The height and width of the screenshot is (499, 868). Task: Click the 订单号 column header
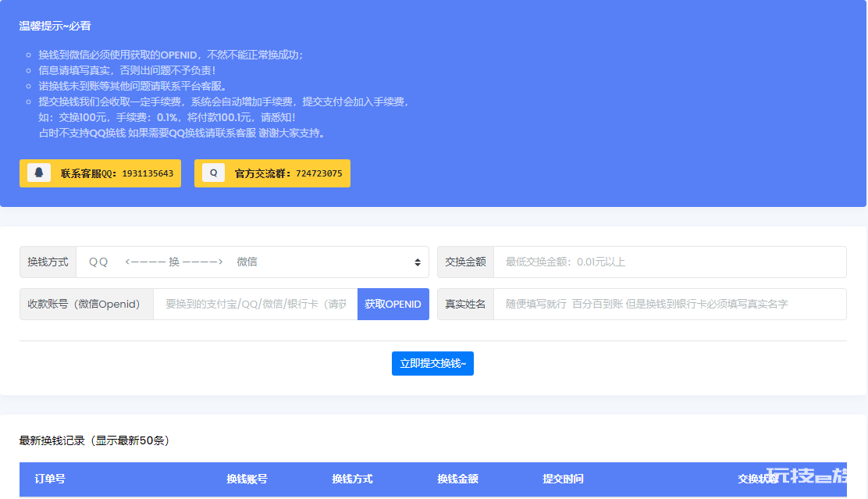(x=50, y=479)
